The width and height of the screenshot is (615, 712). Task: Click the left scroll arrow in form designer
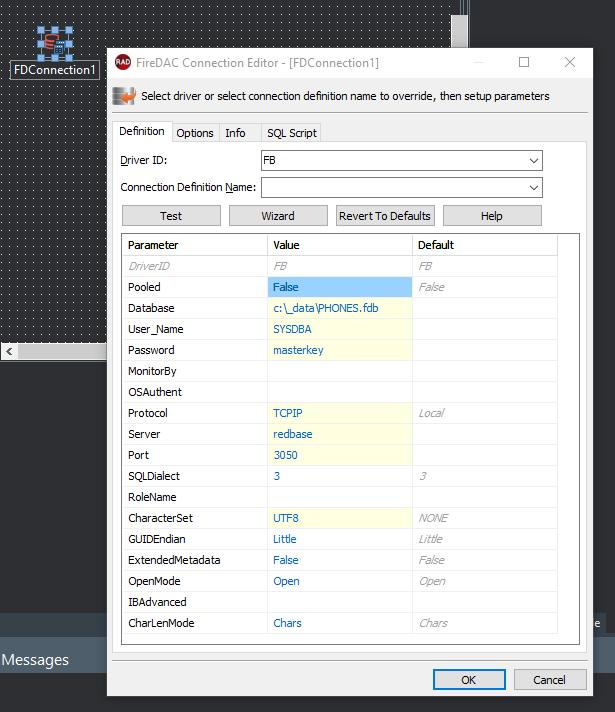(9, 351)
